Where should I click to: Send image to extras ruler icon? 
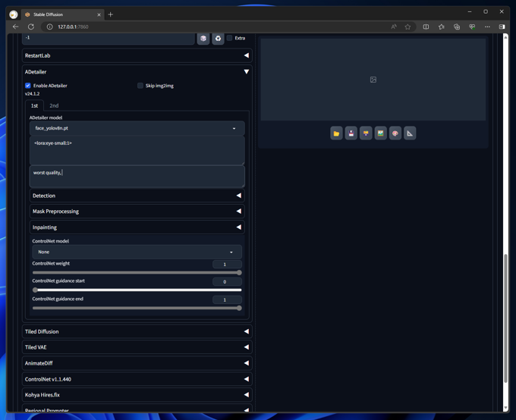tap(410, 133)
